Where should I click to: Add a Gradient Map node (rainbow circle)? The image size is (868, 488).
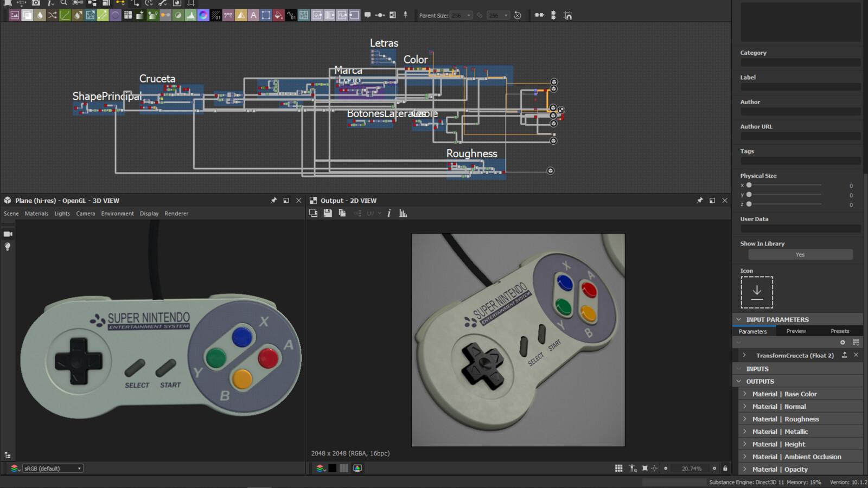click(203, 15)
